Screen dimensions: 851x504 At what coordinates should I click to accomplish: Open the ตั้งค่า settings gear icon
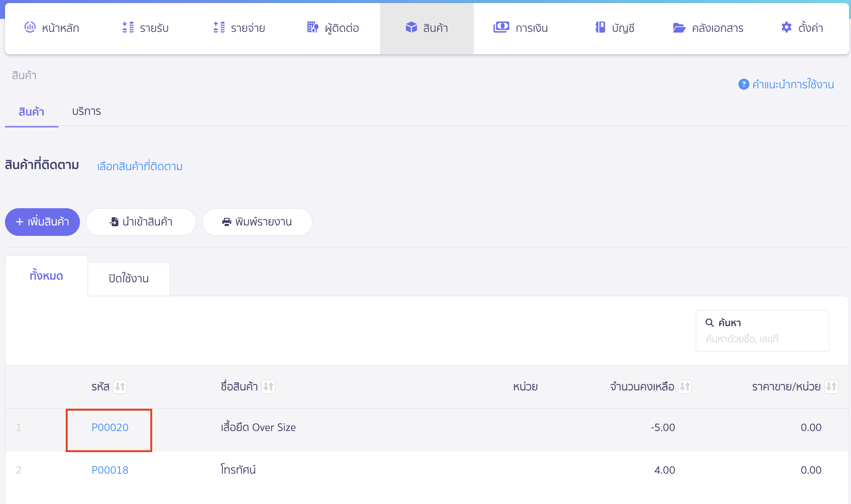[786, 27]
